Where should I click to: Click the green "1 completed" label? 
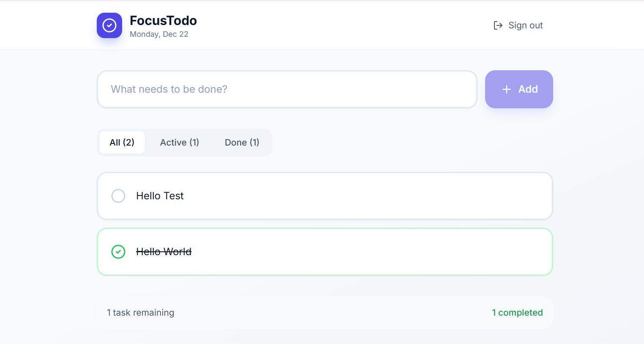click(517, 313)
